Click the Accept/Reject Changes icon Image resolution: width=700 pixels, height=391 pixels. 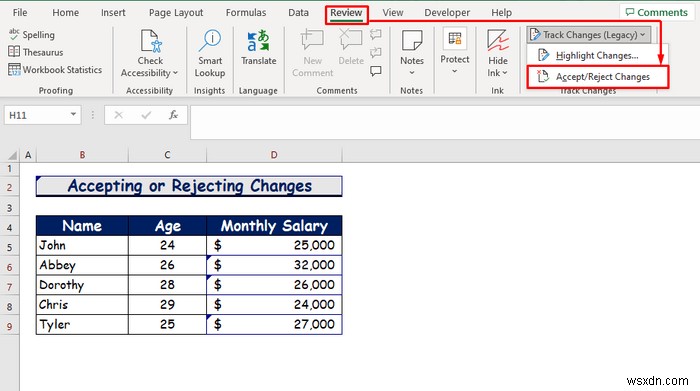[x=542, y=76]
